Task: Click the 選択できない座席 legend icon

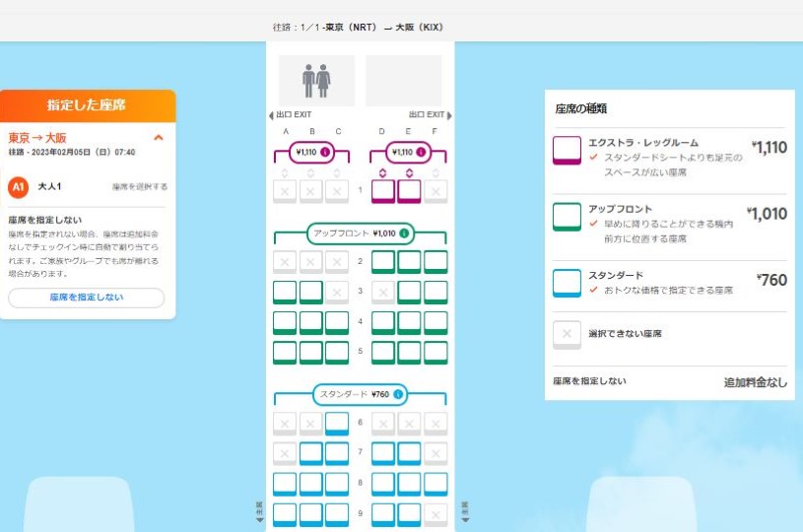Action: [x=567, y=335]
